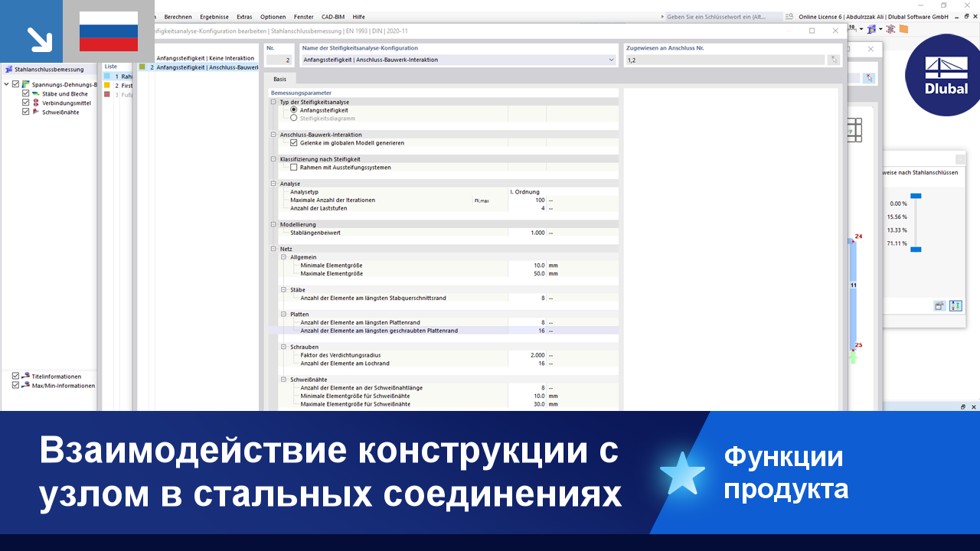Collapse Typ der Steifigkeitsanalyse section

click(273, 102)
